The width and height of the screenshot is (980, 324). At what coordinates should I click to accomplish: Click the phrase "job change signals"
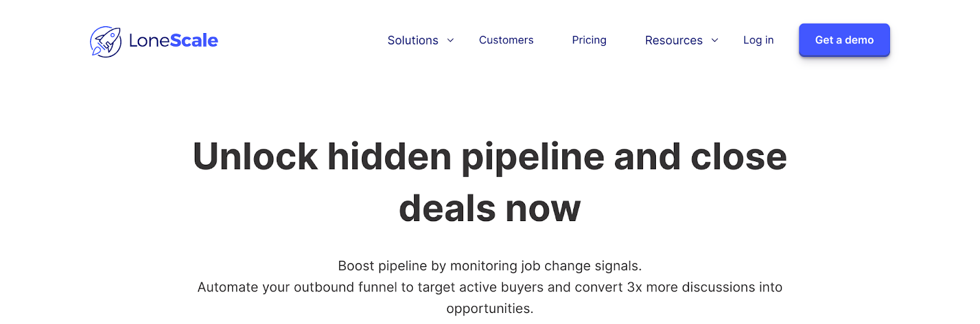pos(581,266)
